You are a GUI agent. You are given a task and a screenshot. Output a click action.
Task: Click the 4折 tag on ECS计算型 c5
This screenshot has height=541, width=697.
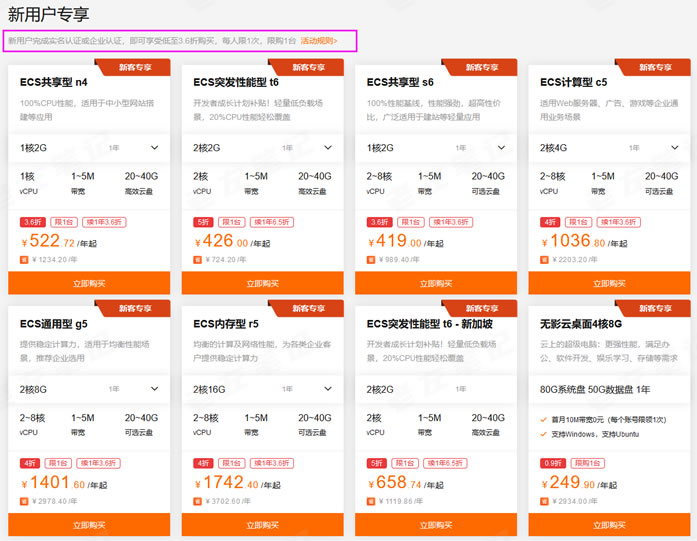click(550, 222)
